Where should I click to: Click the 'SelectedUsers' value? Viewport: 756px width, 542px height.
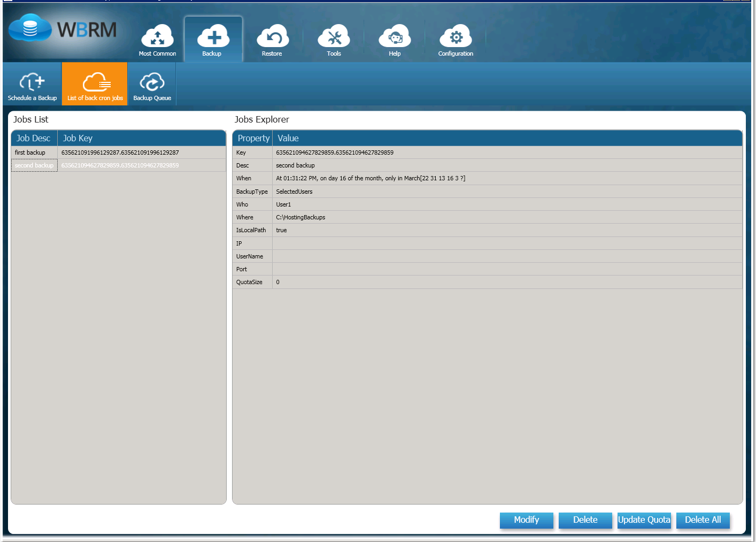[294, 192]
